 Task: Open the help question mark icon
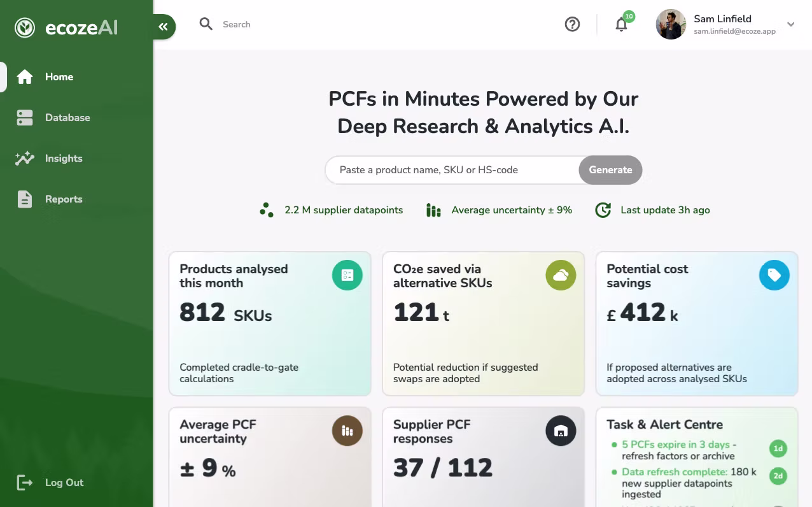(572, 24)
